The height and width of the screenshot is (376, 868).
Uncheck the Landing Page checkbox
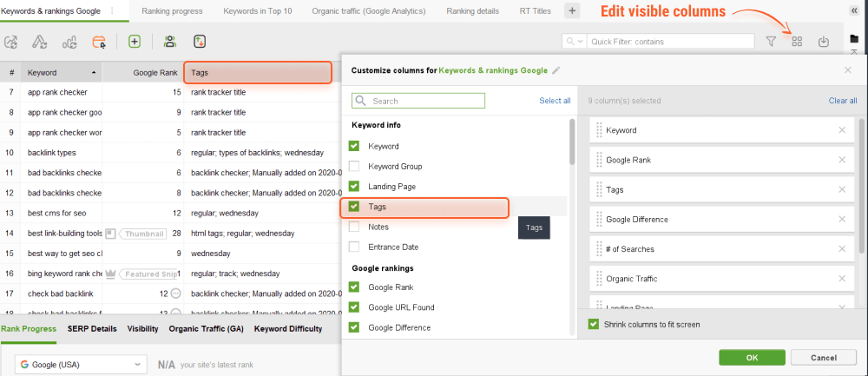tap(354, 186)
